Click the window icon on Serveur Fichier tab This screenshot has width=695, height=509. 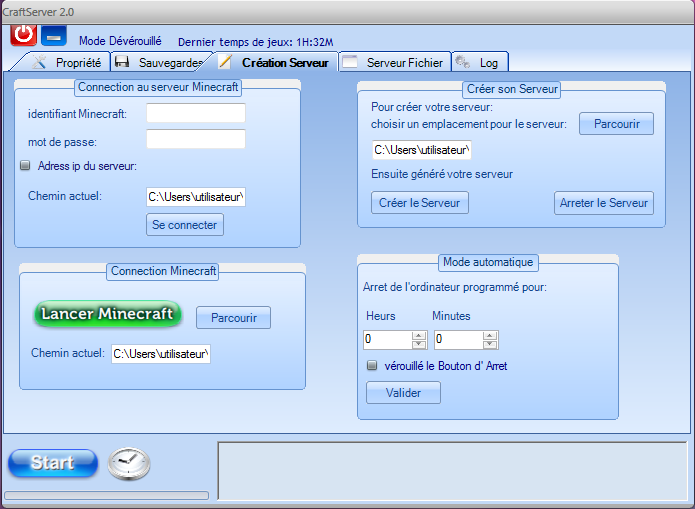click(350, 62)
